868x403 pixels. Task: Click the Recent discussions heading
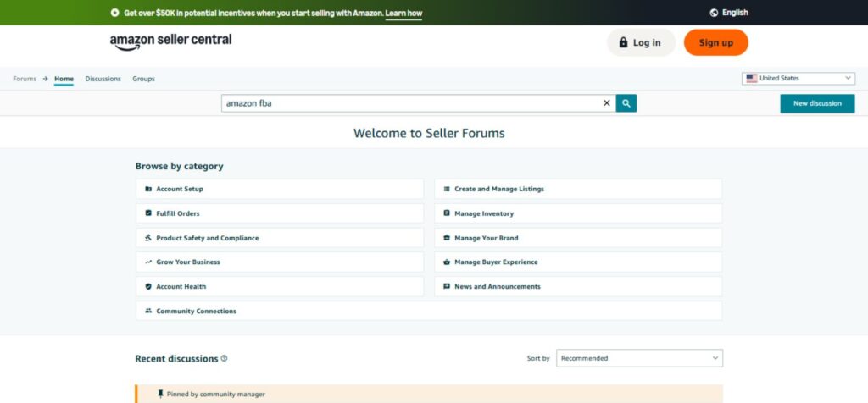pos(176,359)
